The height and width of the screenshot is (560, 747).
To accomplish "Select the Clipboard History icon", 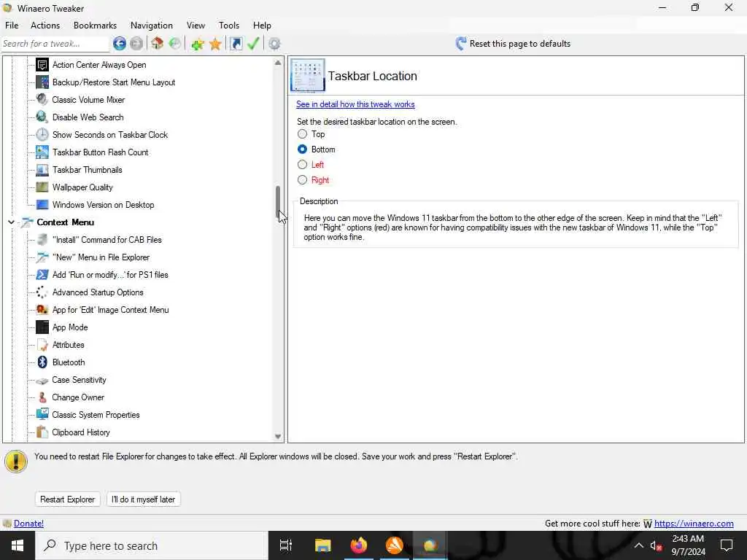I will click(42, 432).
